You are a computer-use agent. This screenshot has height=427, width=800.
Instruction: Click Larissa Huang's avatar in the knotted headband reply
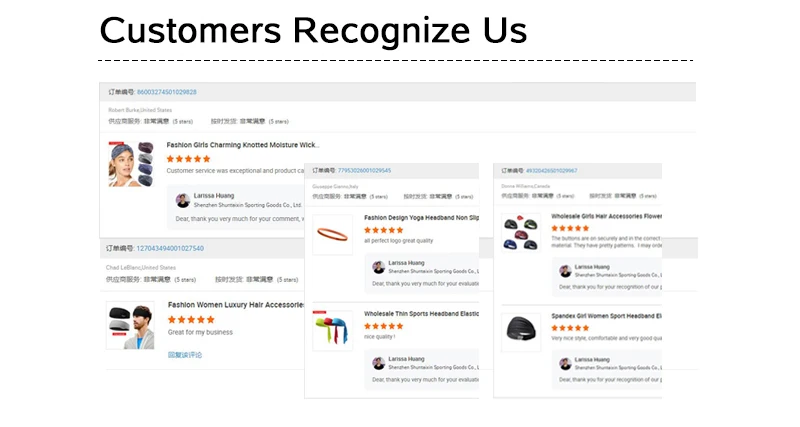[182, 201]
